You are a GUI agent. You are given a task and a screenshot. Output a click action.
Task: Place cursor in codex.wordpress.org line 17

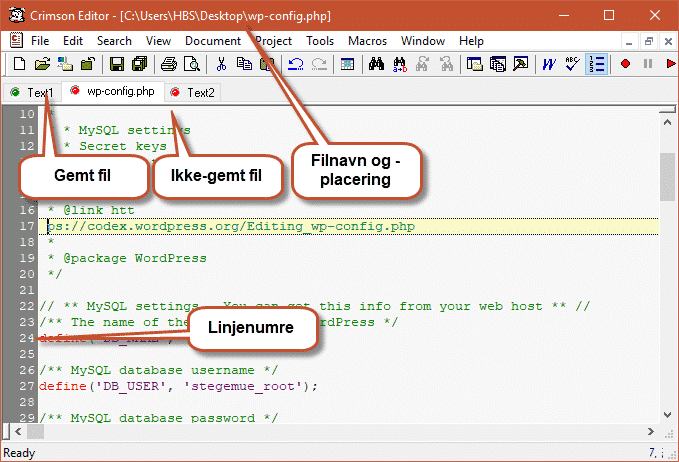point(231,226)
